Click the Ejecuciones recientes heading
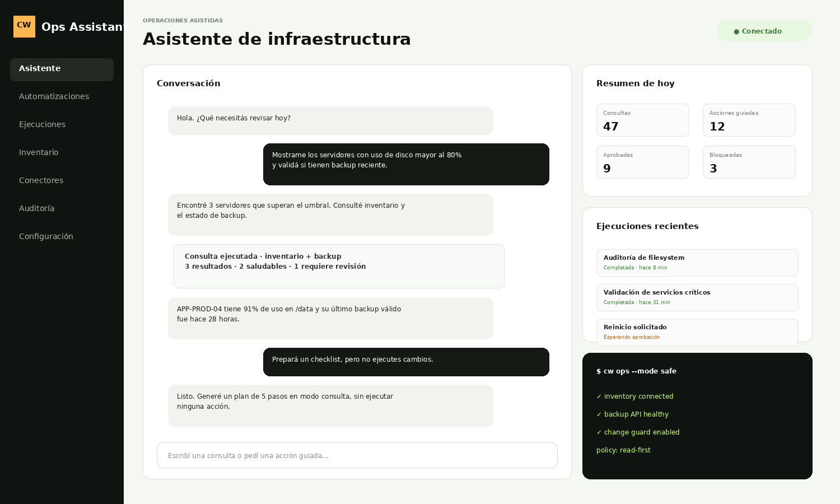840x504 pixels. tap(647, 226)
